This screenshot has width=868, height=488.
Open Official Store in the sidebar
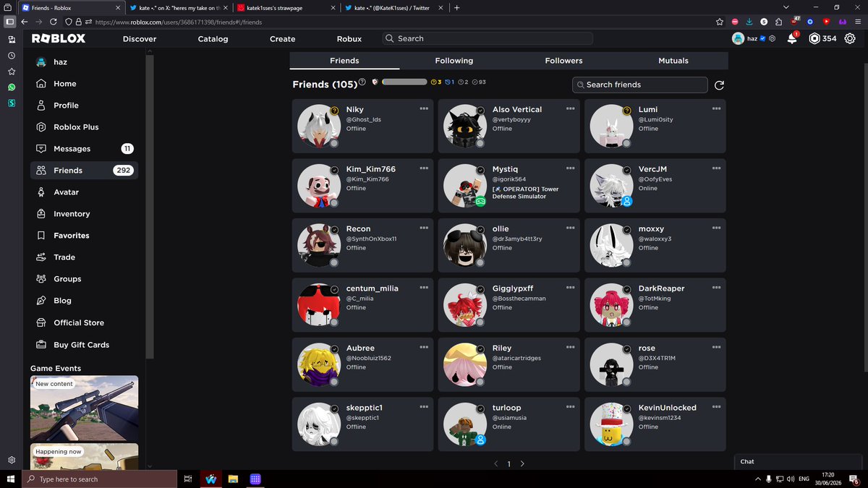tap(85, 323)
